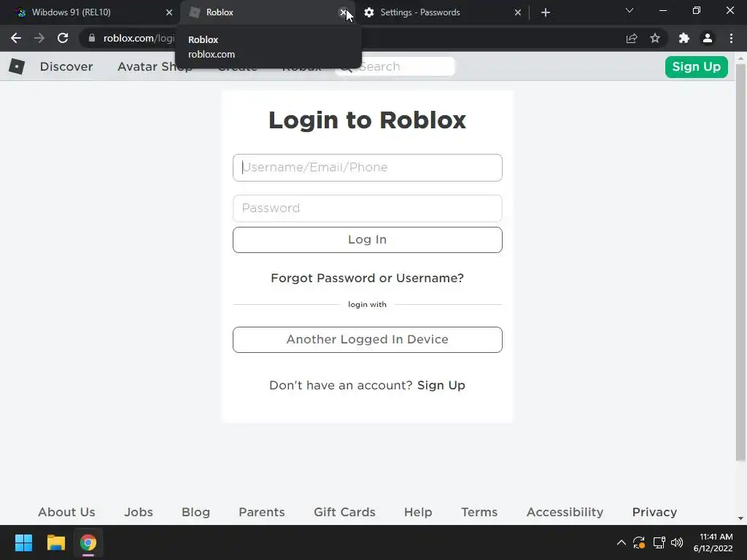Open About Us footer link
The height and width of the screenshot is (560, 747).
[66, 512]
